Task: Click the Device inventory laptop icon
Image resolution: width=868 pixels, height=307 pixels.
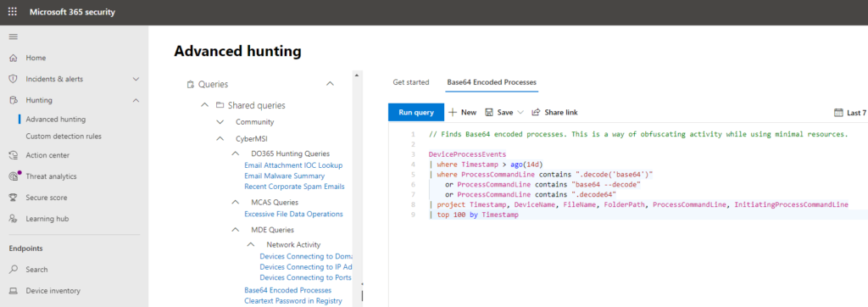Action: point(14,291)
